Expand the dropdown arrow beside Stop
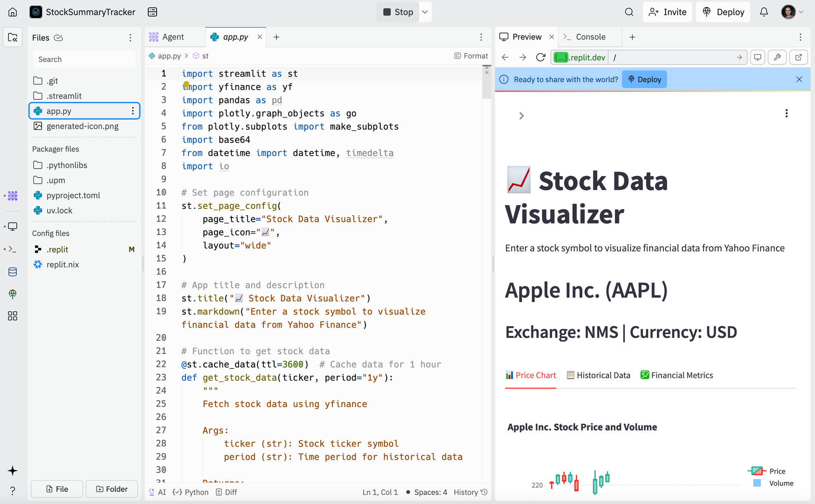Screen dimensions: 815x504 425,12
